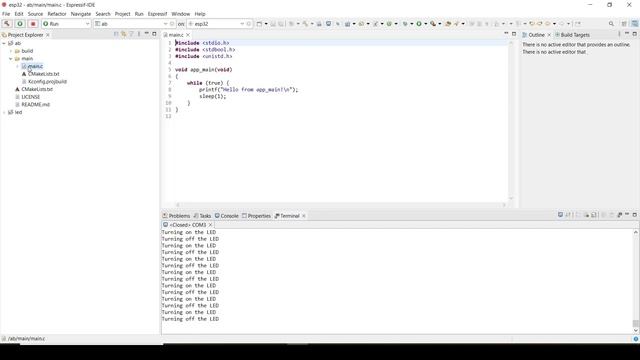
Task: Click the Save All toolbar icon
Action: click(281, 24)
